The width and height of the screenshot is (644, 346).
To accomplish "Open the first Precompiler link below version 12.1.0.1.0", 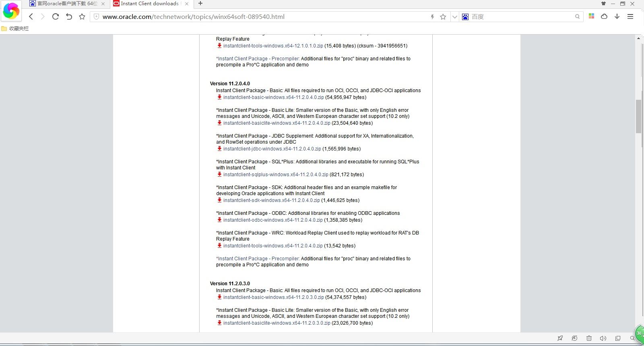I will click(x=258, y=59).
